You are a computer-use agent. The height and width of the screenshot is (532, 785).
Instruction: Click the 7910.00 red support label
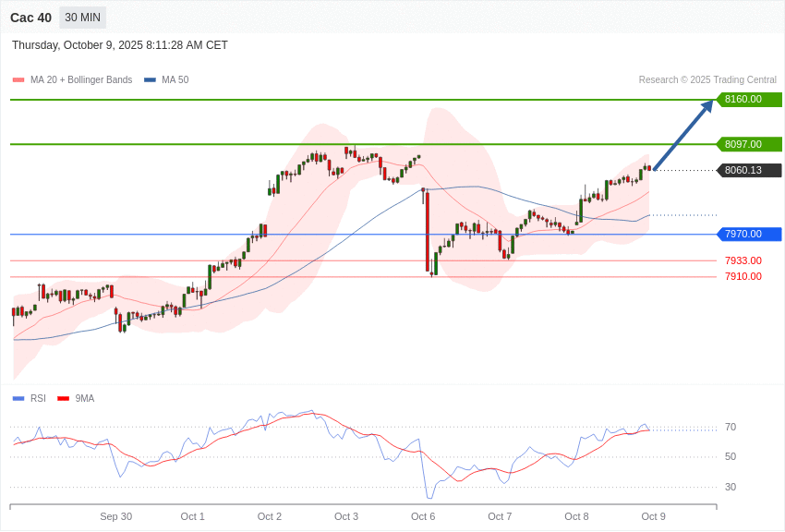click(743, 276)
